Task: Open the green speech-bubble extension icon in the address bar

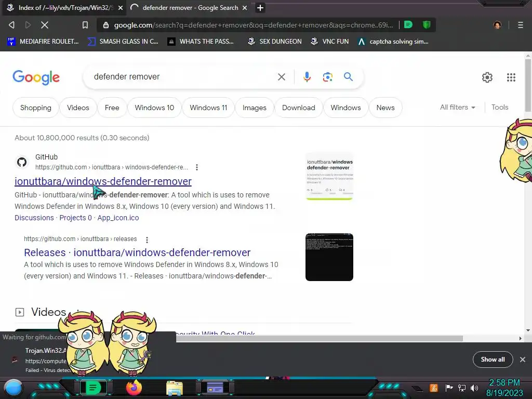Action: coord(408,25)
